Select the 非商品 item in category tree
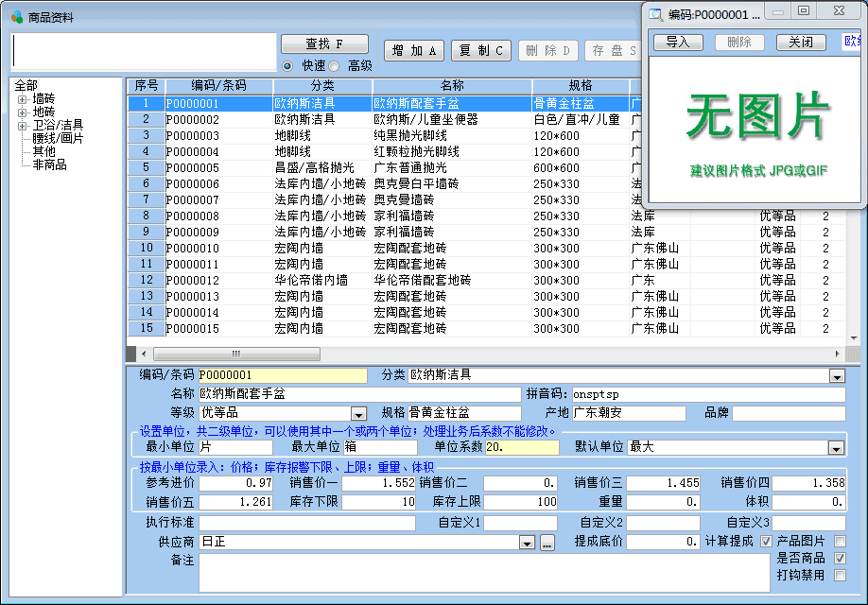The height and width of the screenshot is (605, 868). pos(49,164)
